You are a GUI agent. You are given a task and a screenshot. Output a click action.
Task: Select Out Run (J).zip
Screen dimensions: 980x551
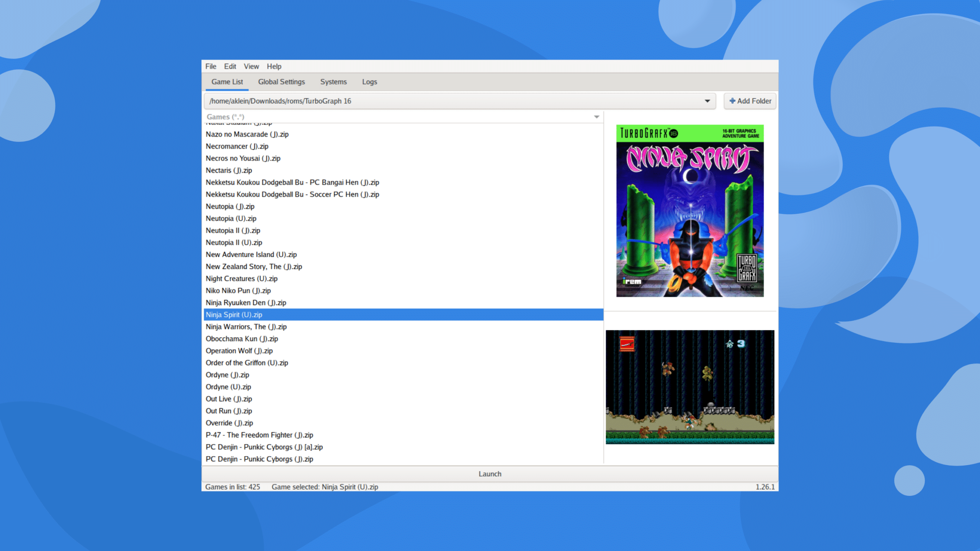click(403, 411)
